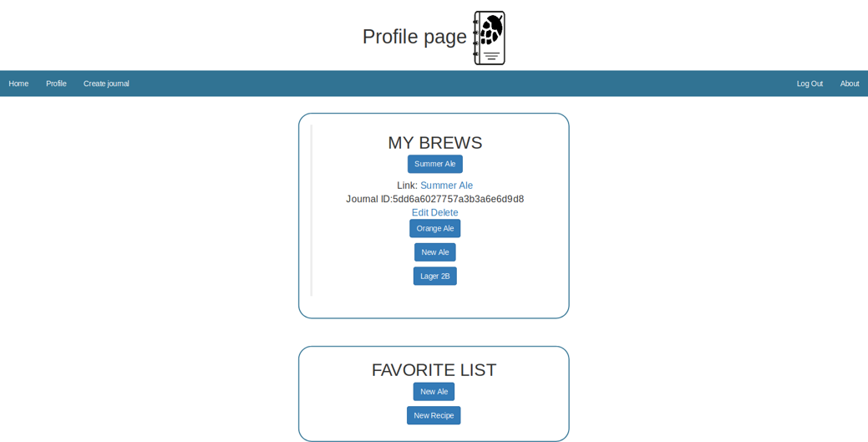868x442 pixels.
Task: Click Log Out in navbar
Action: click(809, 84)
